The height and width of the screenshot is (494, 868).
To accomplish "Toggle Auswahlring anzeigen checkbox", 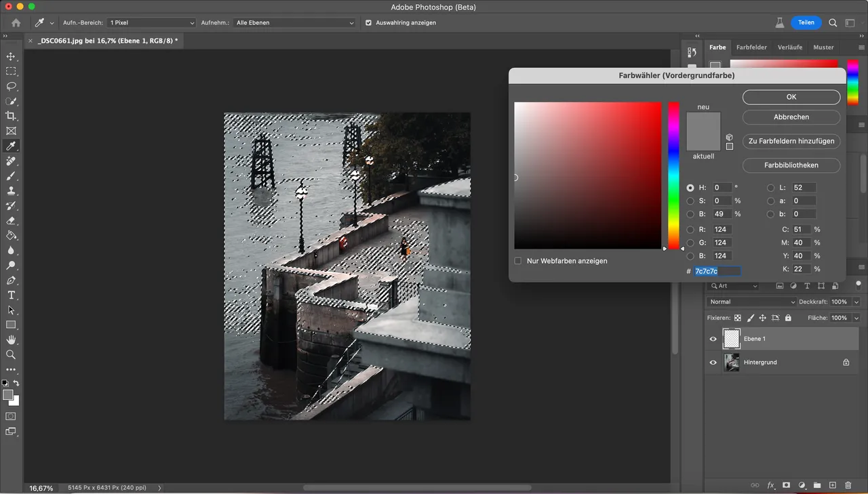I will (369, 22).
